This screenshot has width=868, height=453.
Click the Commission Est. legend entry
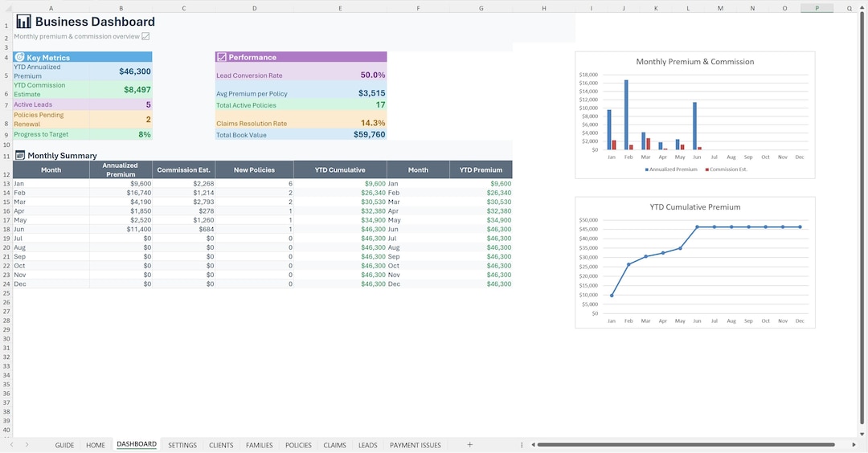pos(726,169)
